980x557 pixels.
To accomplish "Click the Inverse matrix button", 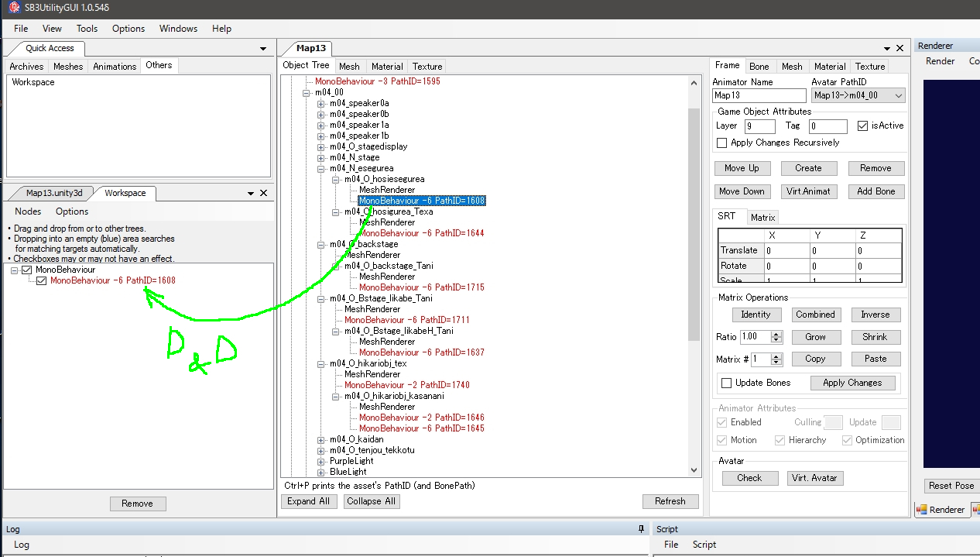I will pos(875,315).
